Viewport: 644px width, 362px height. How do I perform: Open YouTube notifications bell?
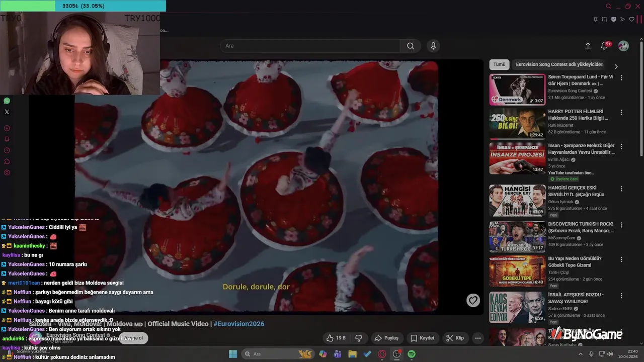click(x=604, y=46)
